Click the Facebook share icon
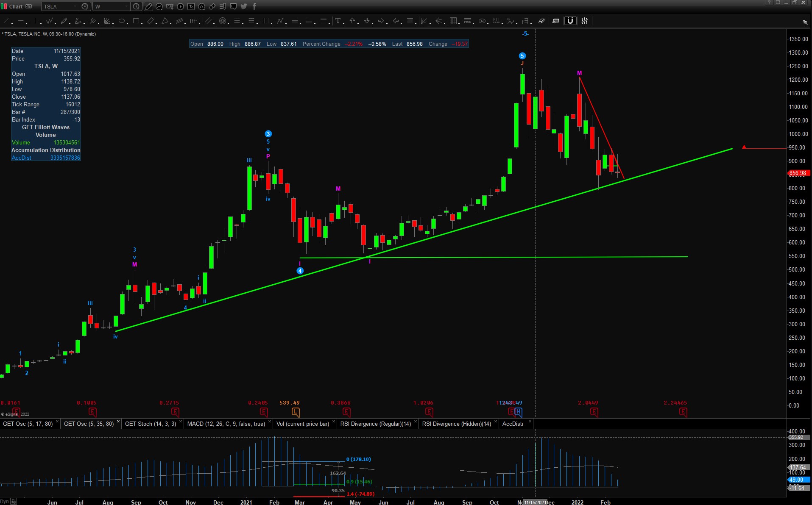 [254, 6]
